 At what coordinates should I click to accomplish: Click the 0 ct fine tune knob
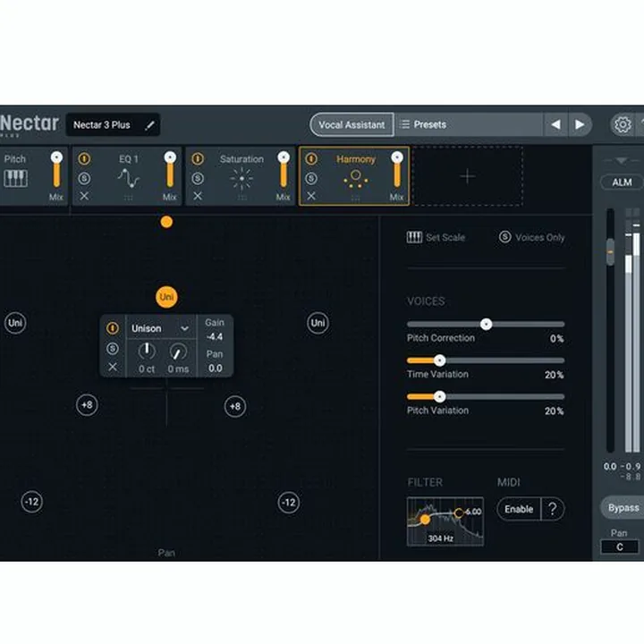point(147,352)
